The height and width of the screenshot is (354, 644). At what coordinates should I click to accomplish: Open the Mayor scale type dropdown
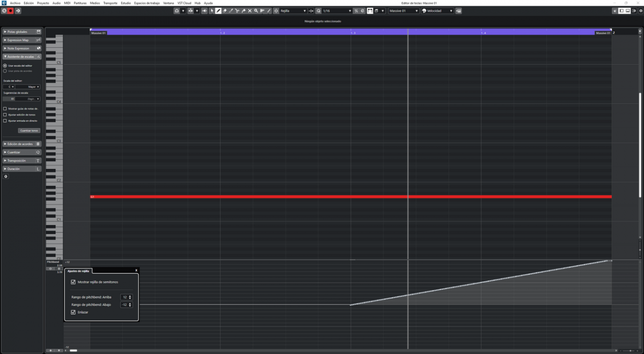(x=28, y=86)
